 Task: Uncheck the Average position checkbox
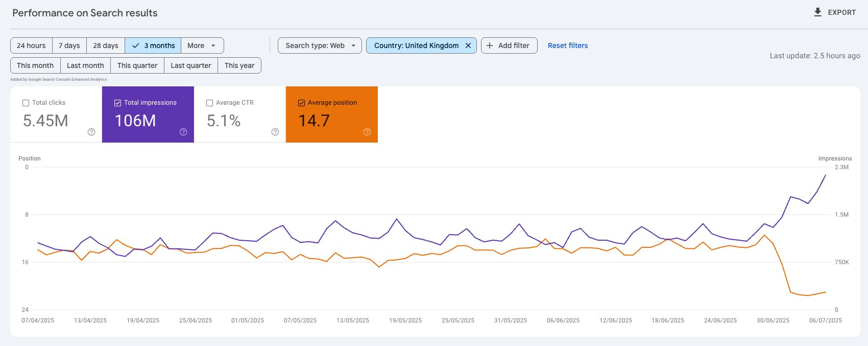[x=302, y=103]
